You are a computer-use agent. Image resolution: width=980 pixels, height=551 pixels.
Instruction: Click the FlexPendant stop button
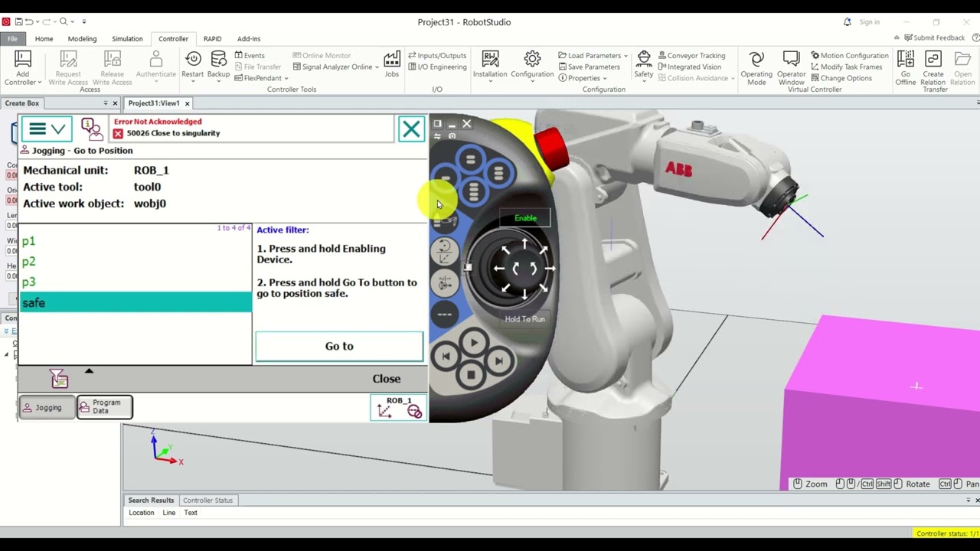(472, 375)
